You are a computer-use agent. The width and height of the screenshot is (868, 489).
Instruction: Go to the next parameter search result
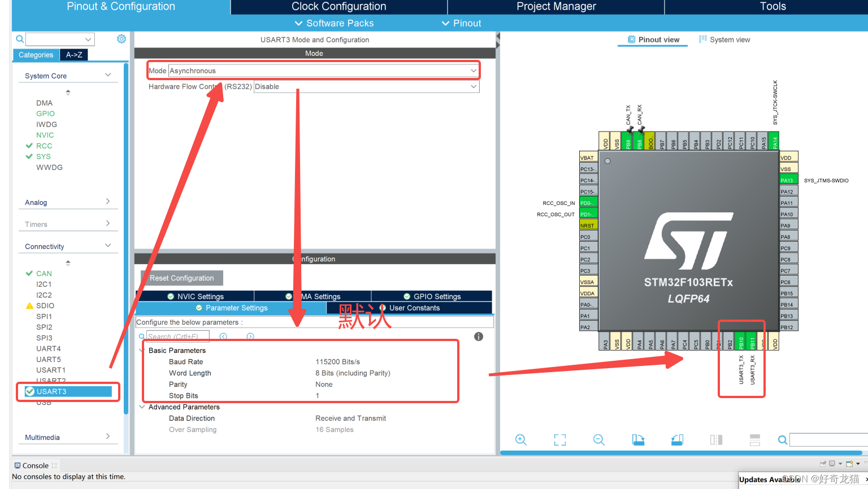pyautogui.click(x=250, y=337)
